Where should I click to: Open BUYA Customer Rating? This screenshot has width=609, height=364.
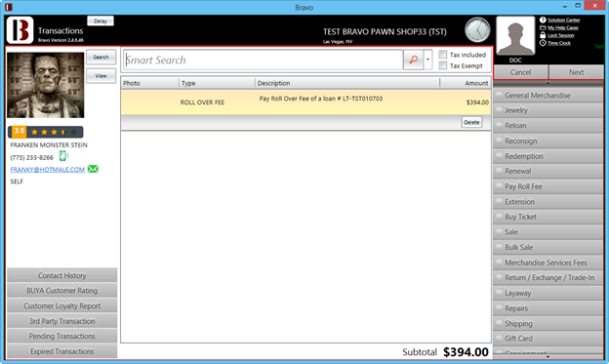(61, 291)
